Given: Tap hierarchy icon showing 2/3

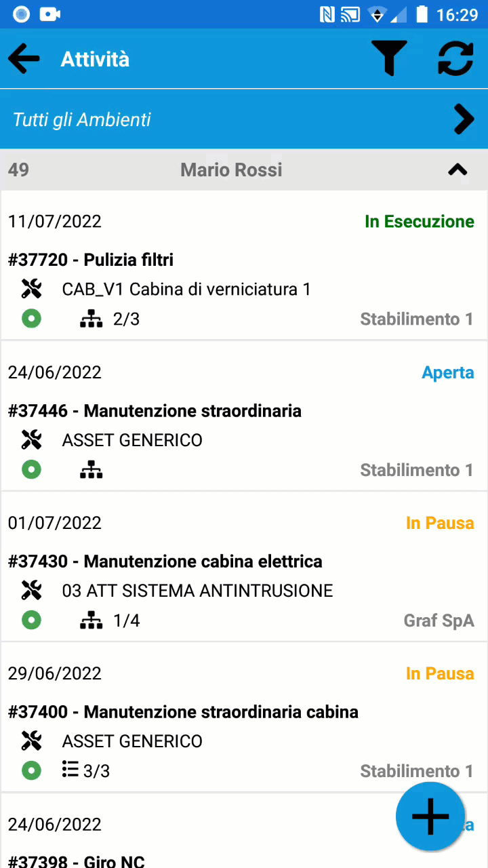Looking at the screenshot, I should (91, 319).
